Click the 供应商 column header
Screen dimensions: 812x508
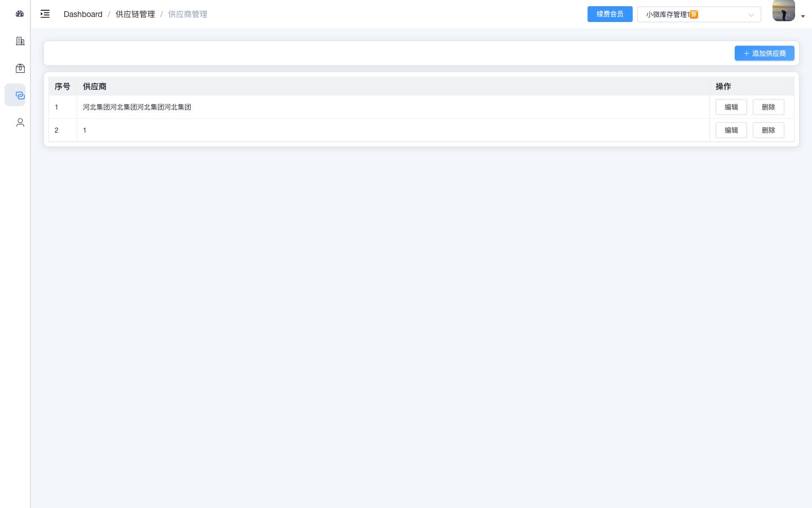(393, 86)
